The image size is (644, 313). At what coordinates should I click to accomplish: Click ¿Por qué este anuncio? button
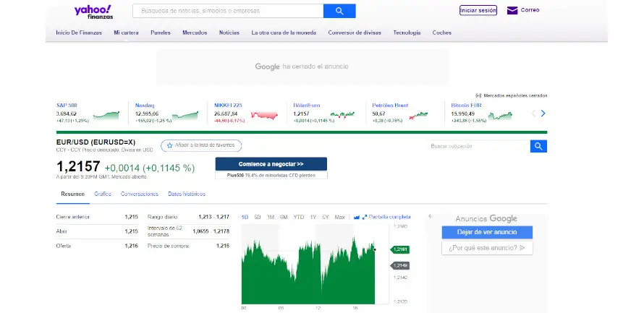tap(487, 248)
